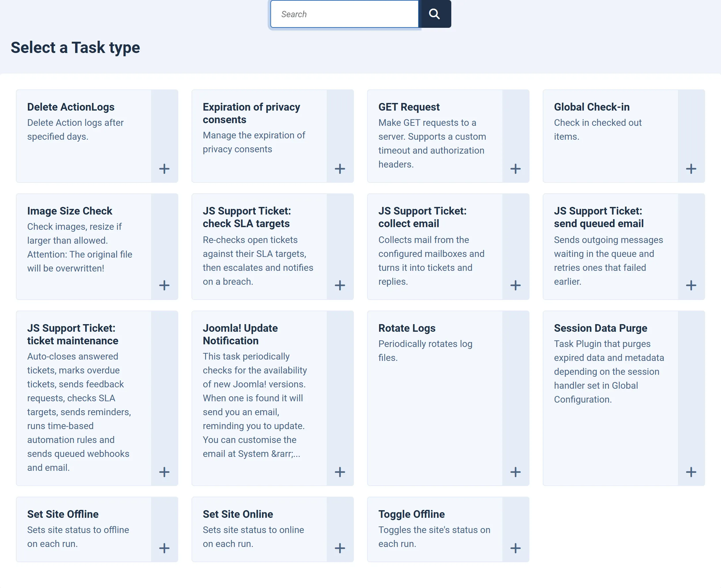Select Session Data Purge task title
Screen dimensions: 721x588
(600, 328)
